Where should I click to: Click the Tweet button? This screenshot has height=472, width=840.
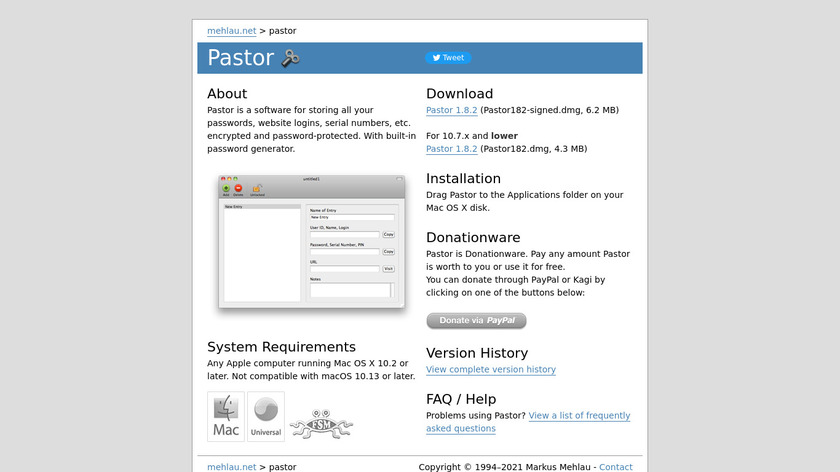[448, 58]
